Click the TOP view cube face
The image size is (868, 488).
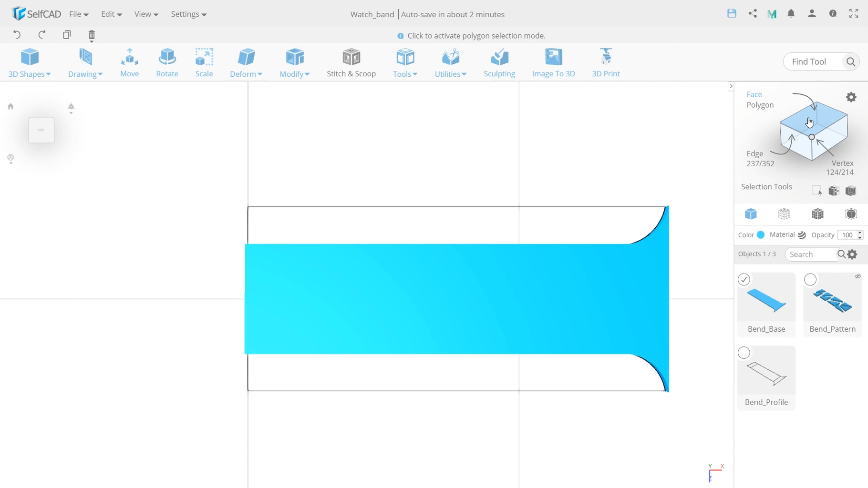click(x=41, y=130)
